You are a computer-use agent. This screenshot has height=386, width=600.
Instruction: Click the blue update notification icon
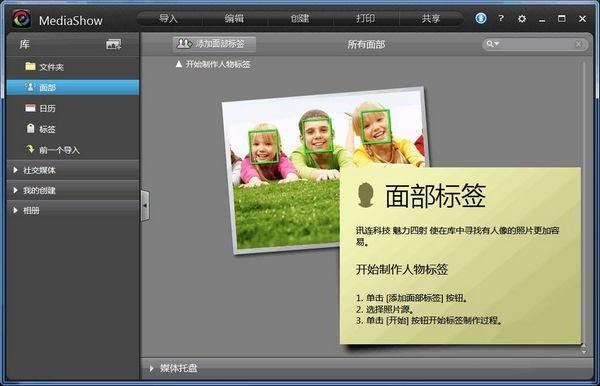(481, 18)
